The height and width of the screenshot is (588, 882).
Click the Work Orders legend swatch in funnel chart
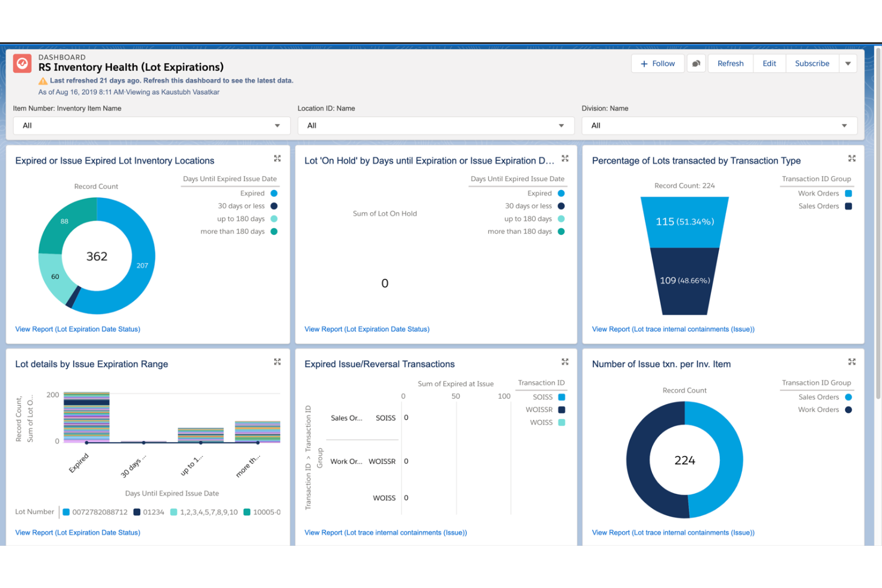[x=849, y=194]
